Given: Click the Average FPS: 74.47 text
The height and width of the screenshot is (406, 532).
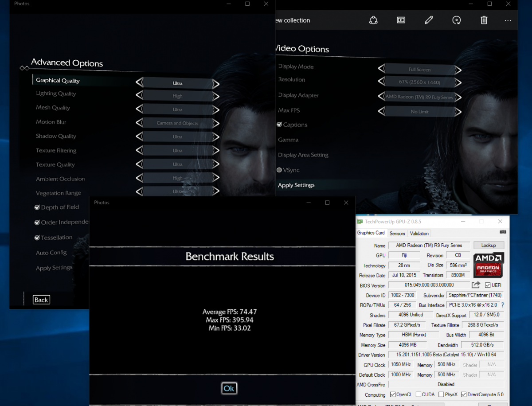Looking at the screenshot, I should click(230, 312).
